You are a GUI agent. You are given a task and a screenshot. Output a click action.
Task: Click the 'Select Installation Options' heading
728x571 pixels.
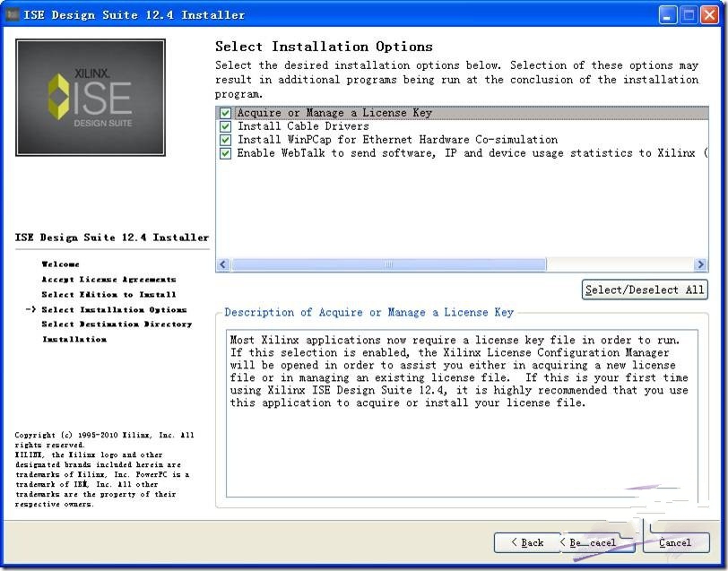coord(324,47)
